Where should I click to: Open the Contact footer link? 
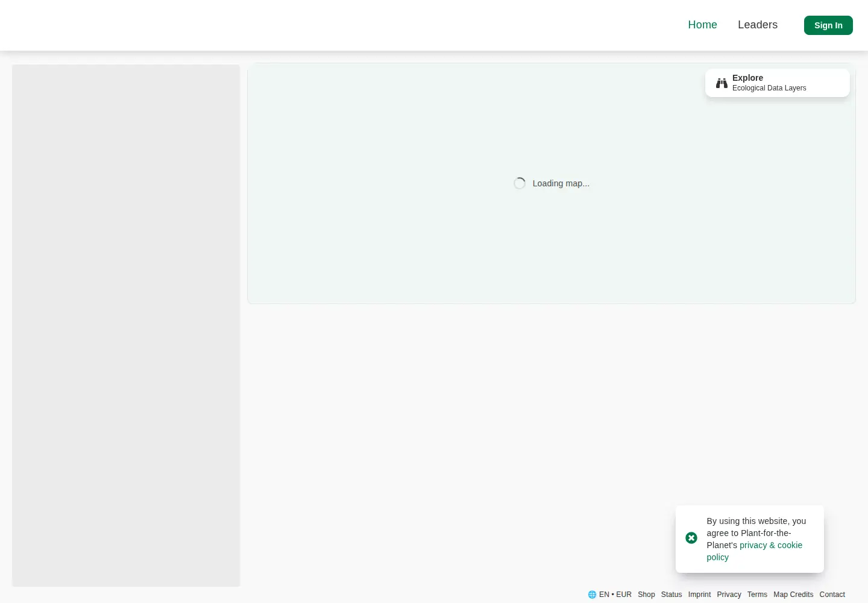832,595
